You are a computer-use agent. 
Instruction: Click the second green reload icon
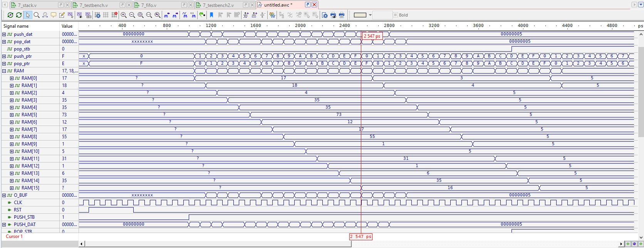click(x=19, y=15)
